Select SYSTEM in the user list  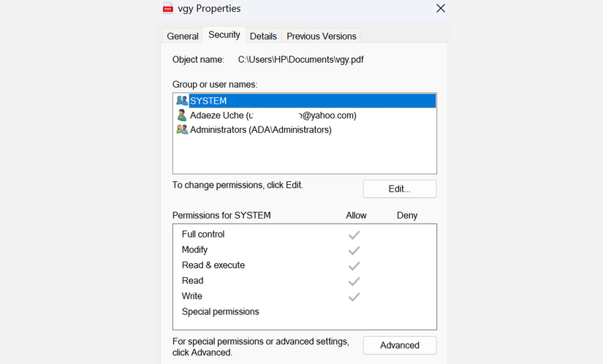208,101
